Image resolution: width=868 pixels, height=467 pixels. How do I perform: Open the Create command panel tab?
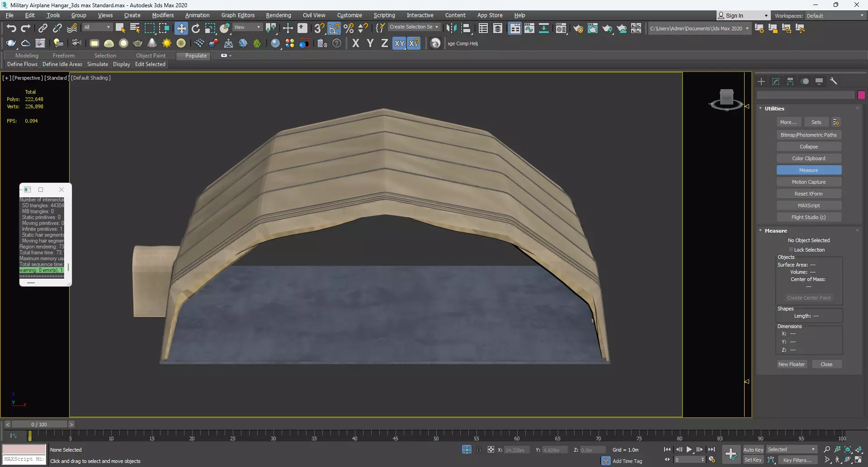tap(761, 81)
